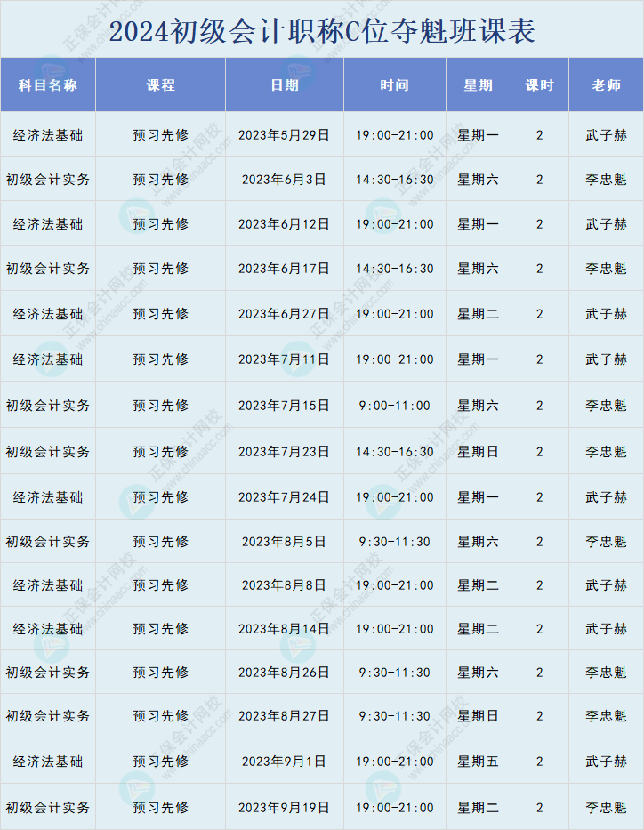The width and height of the screenshot is (644, 830).
Task: Click teacher 武子赫 in the May 29 row
Action: [x=607, y=135]
